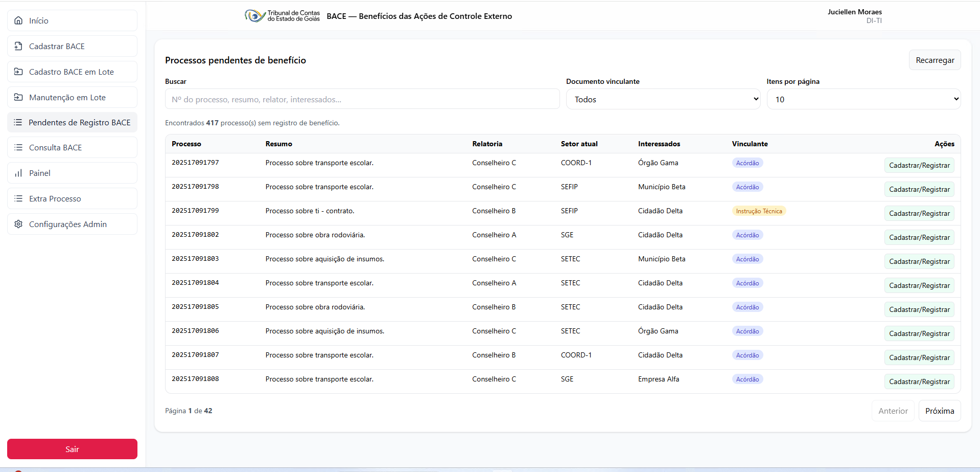Click Cadastrar/Registrar for process 202517091808
The width and height of the screenshot is (980, 472).
pos(919,381)
